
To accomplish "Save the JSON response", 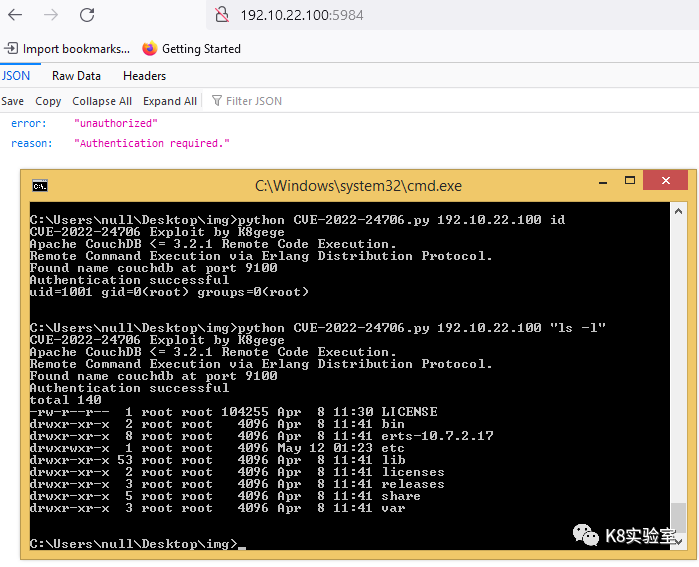I will (12, 101).
